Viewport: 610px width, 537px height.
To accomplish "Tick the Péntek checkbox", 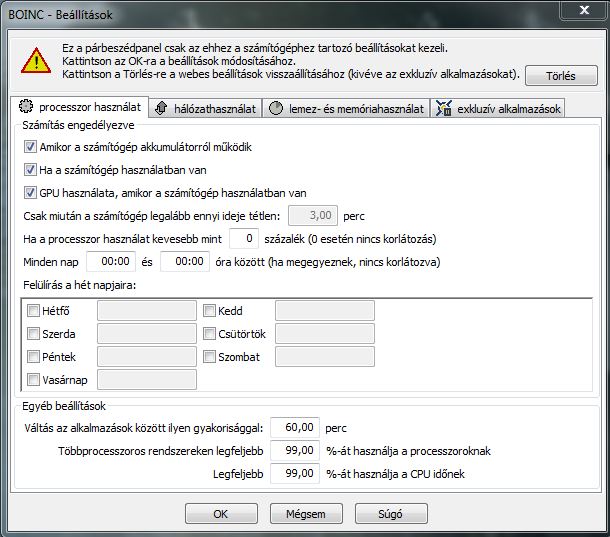I will point(33,356).
